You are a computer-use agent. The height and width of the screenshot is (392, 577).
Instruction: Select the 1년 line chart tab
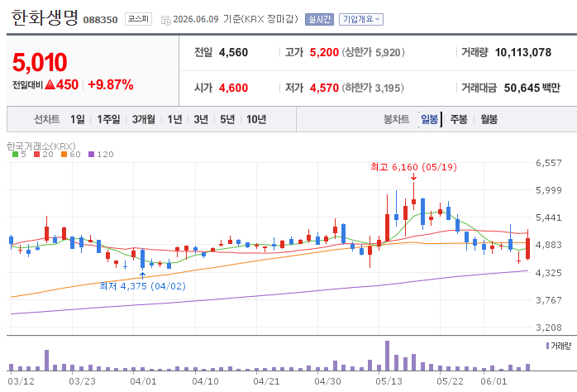tap(174, 119)
